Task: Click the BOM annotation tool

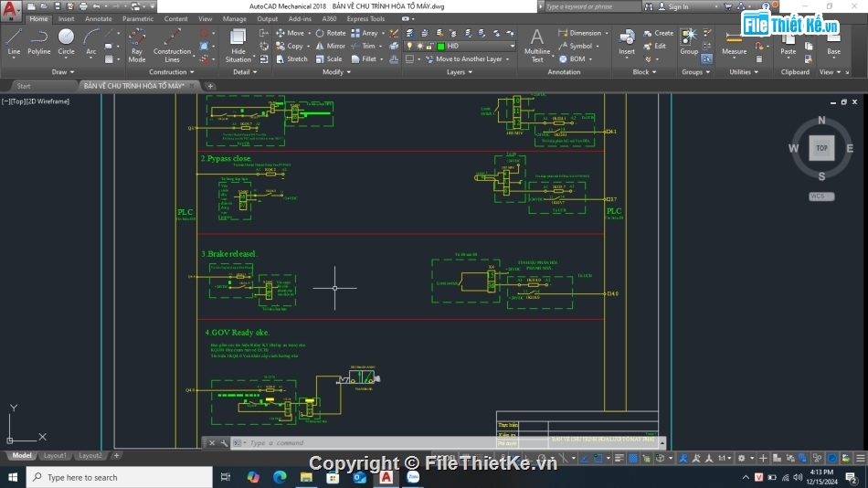Action: coord(572,58)
